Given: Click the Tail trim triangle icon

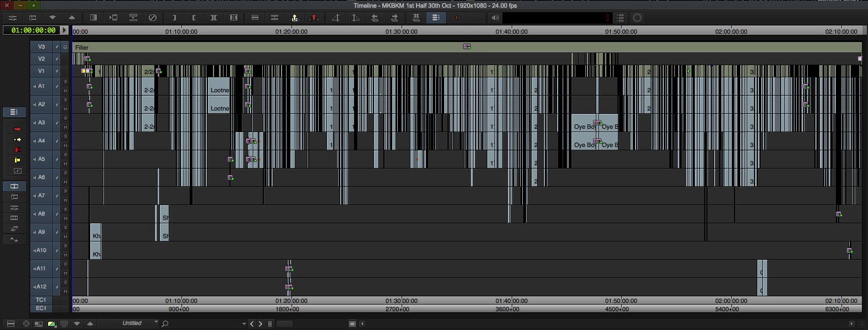Looking at the screenshot, I should point(356,18).
